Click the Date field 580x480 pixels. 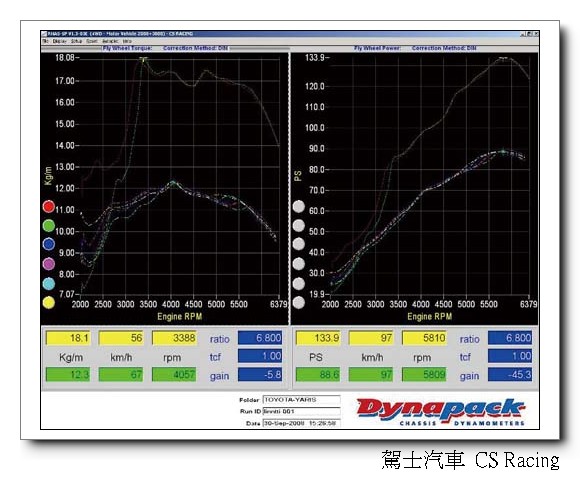click(301, 423)
